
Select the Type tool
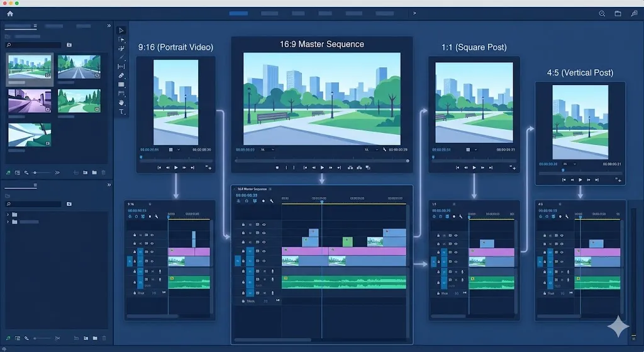coord(121,111)
